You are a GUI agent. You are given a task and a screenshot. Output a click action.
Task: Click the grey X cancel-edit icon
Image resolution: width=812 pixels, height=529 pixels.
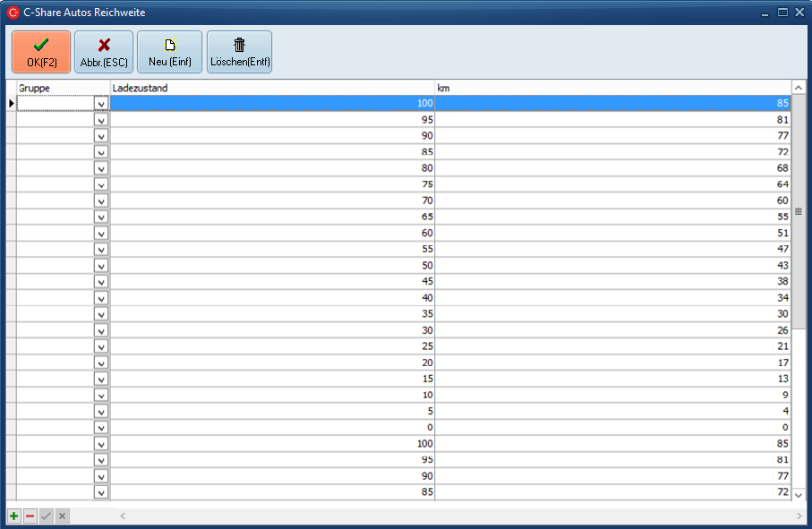point(63,516)
